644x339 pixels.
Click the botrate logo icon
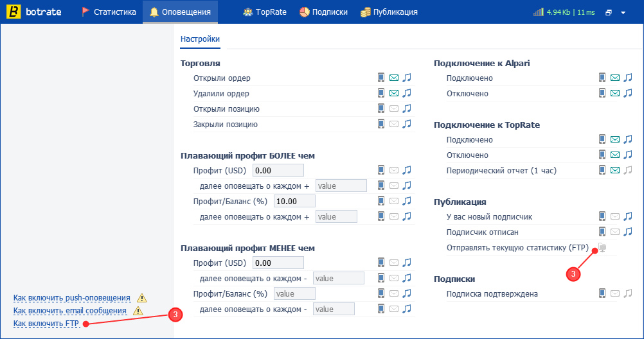13,12
